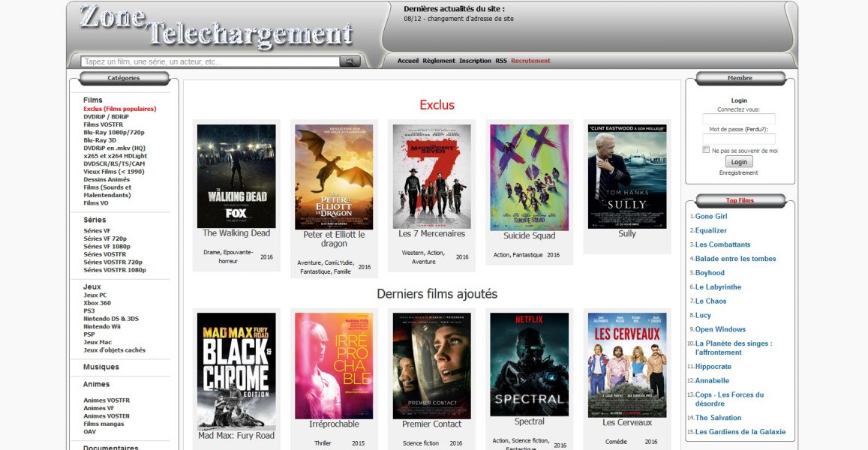Click the Enregistrement link

738,172
